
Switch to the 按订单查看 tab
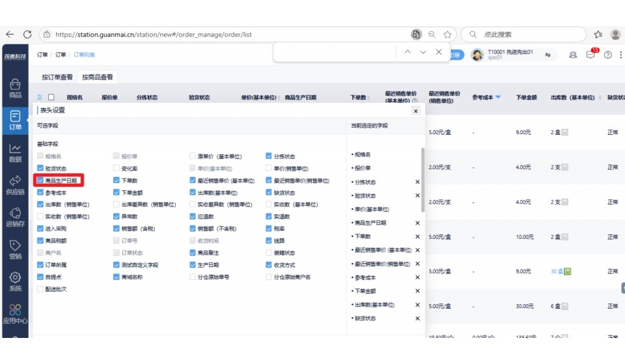tap(57, 77)
